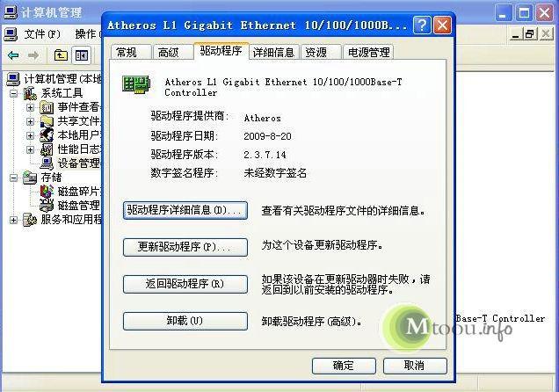Image resolution: width=559 pixels, height=392 pixels.
Task: Select the 磁盘碎片 defragmenter tree icon
Action: (47, 192)
